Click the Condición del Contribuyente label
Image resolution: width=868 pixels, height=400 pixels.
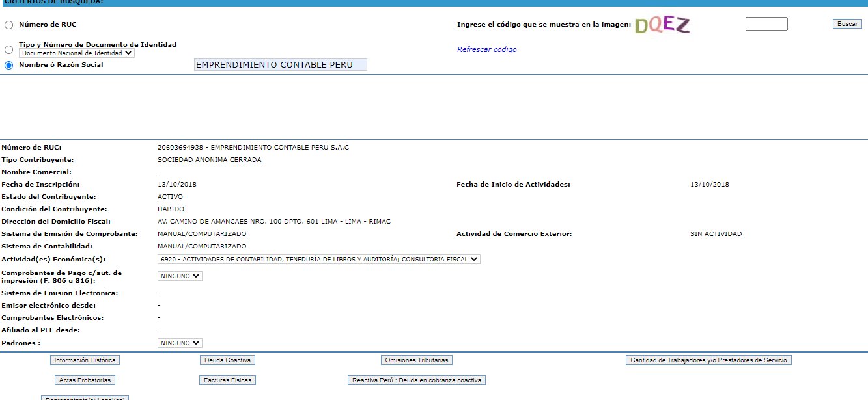click(53, 209)
